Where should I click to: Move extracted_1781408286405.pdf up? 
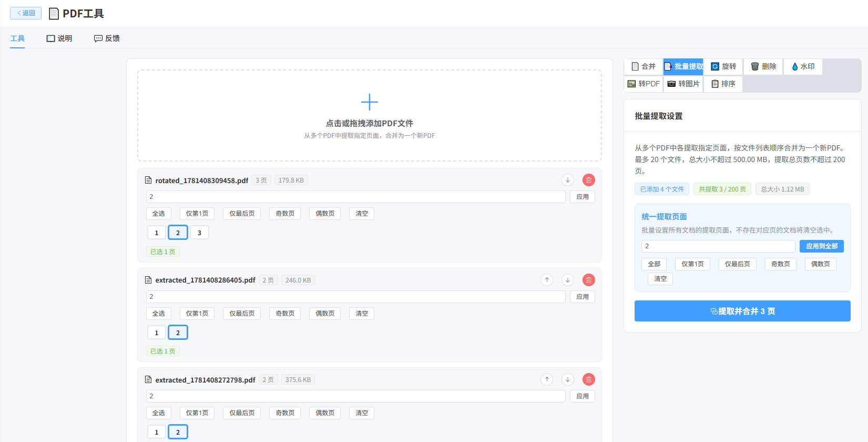pos(547,280)
